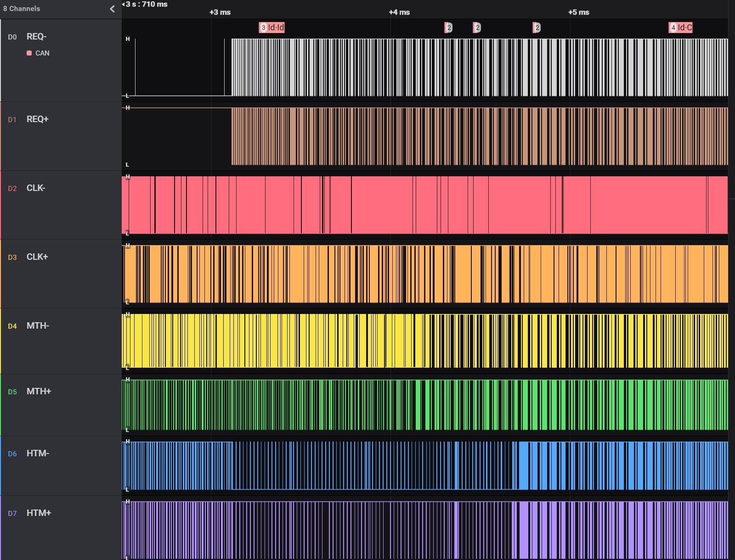Select the MTH- channel name
The image size is (735, 560).
[38, 326]
